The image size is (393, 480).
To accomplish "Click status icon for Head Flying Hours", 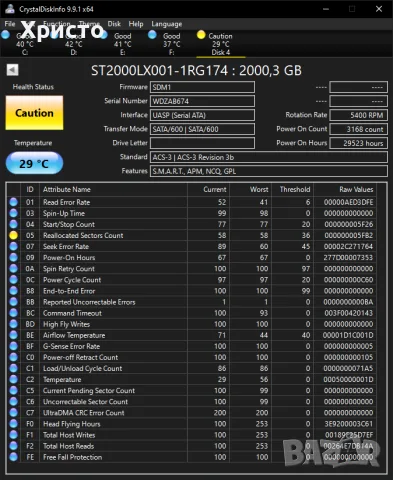I will [x=13, y=424].
